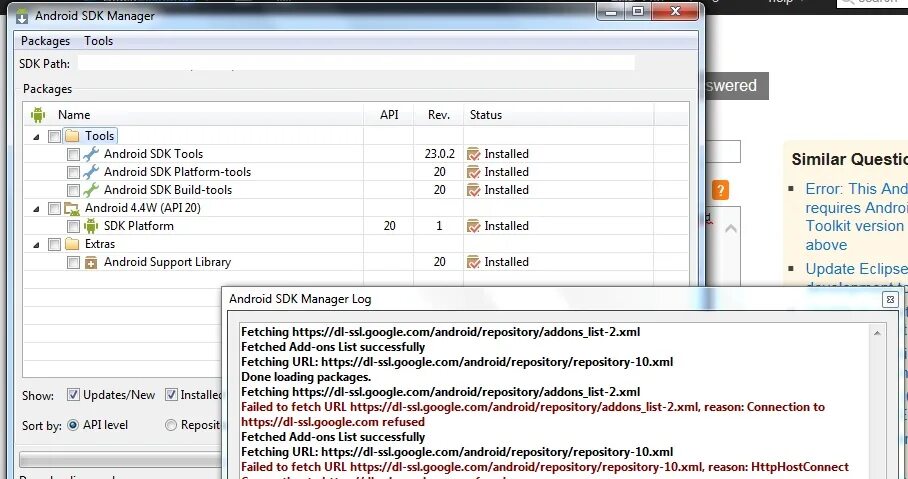Click the SDK Path field
This screenshot has width=908, height=479.
[356, 63]
